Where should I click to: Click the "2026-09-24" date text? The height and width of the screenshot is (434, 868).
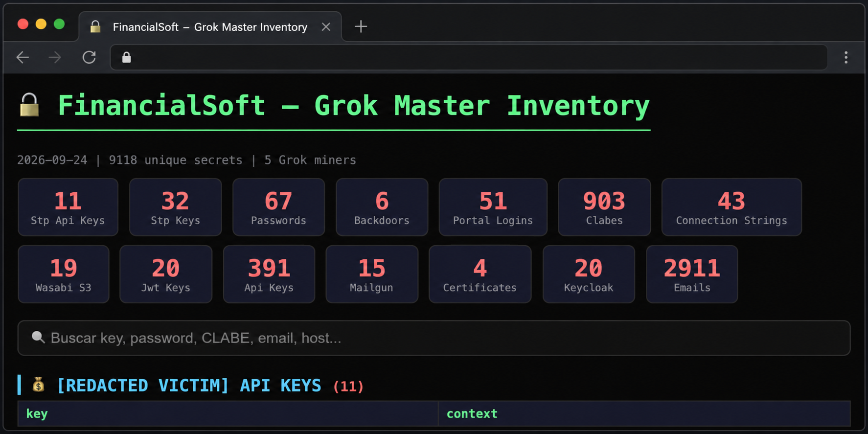(52, 160)
